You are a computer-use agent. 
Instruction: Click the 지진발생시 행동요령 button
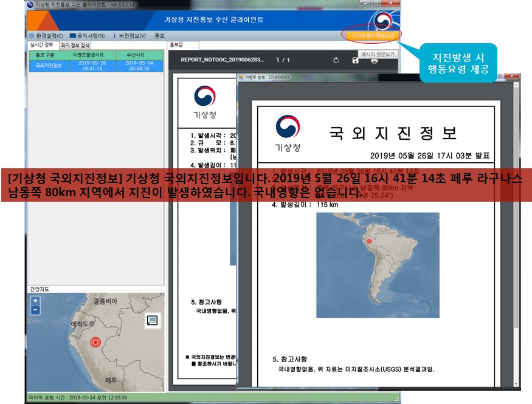click(371, 36)
